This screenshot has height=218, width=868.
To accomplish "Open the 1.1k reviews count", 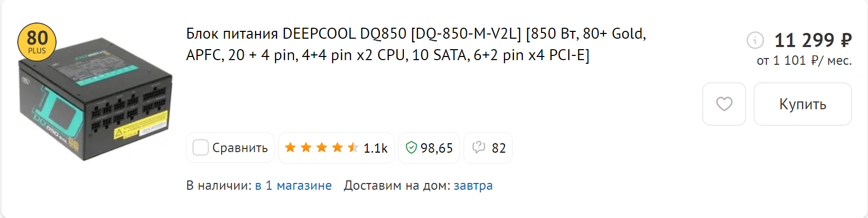I will coord(376,148).
